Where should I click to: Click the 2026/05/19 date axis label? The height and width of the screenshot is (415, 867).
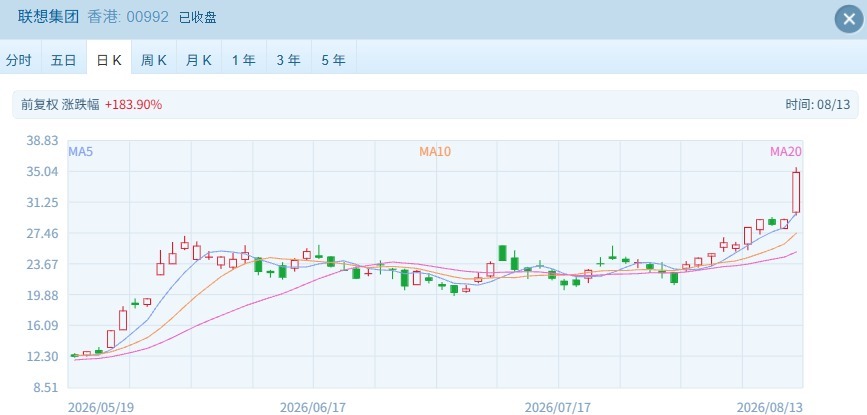pyautogui.click(x=101, y=407)
